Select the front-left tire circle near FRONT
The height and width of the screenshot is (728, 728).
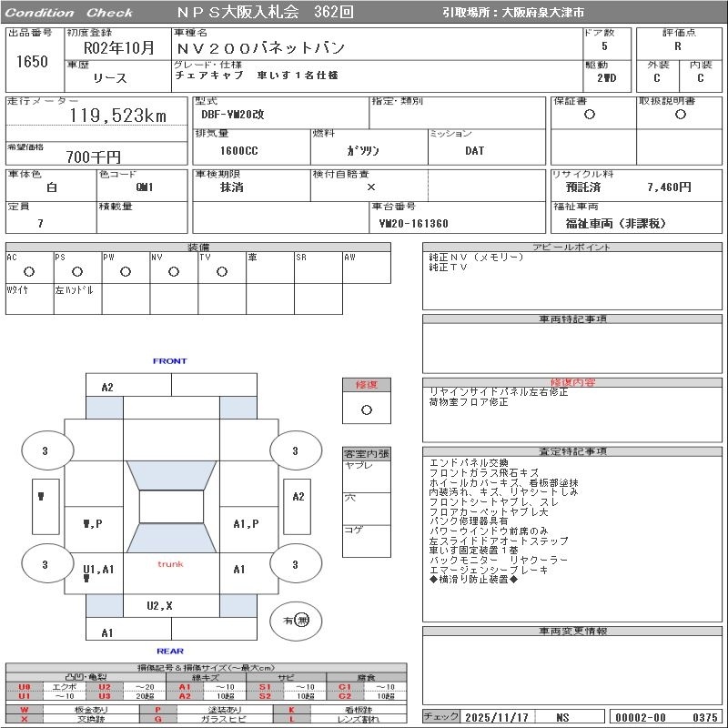44,450
